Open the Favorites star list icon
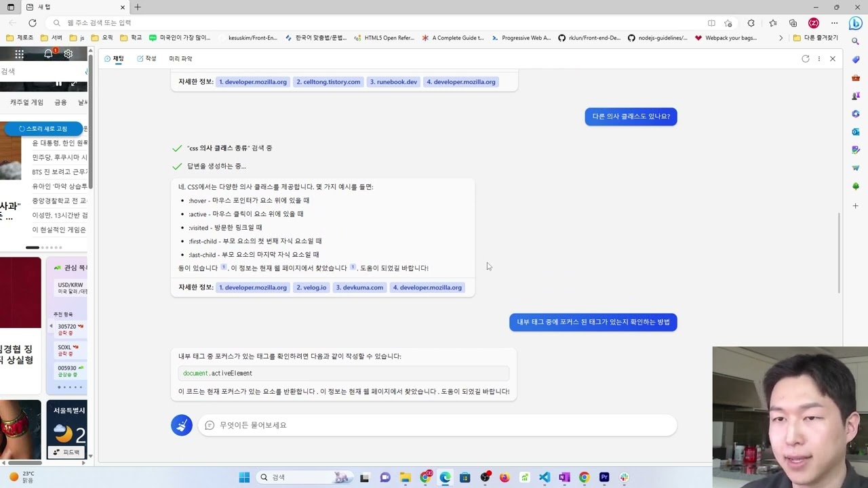This screenshot has height=488, width=868. coord(773,23)
